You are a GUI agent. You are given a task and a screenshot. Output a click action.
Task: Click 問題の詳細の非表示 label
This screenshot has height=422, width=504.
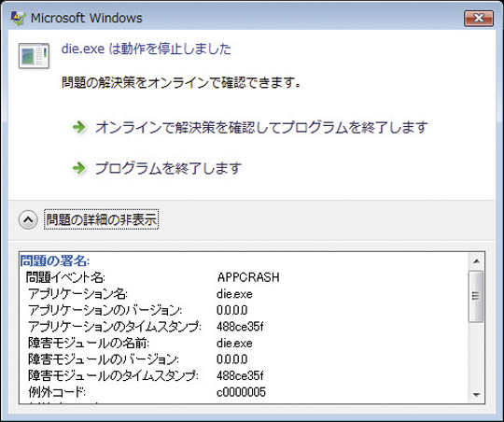tap(101, 220)
